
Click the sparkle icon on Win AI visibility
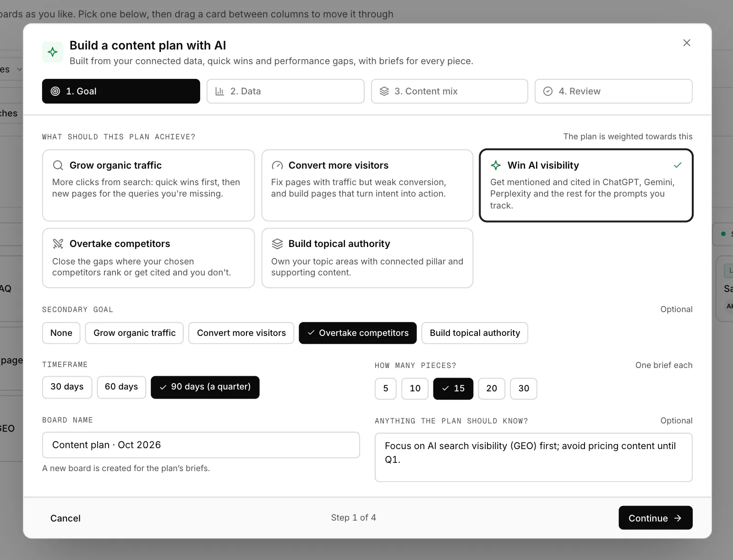(496, 165)
